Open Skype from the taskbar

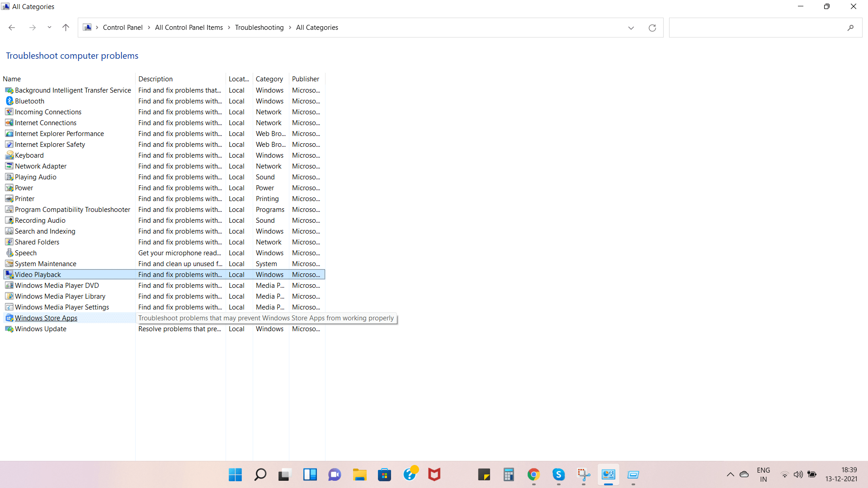point(558,474)
